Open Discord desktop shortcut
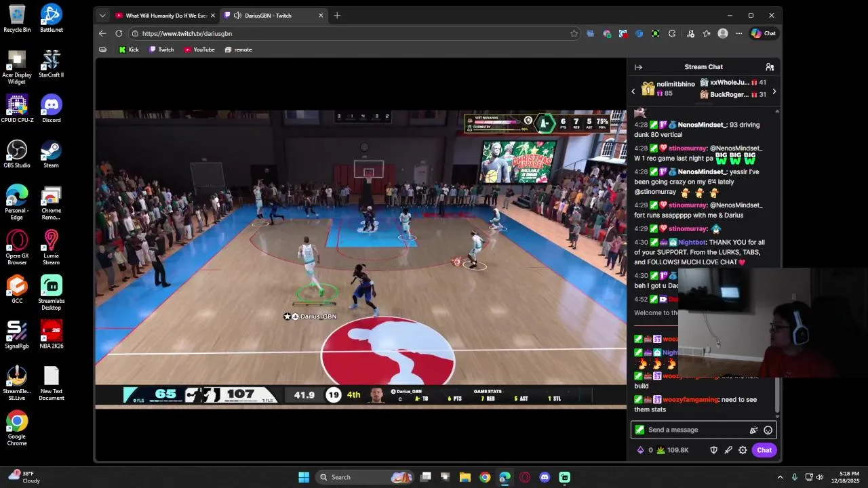 (51, 109)
